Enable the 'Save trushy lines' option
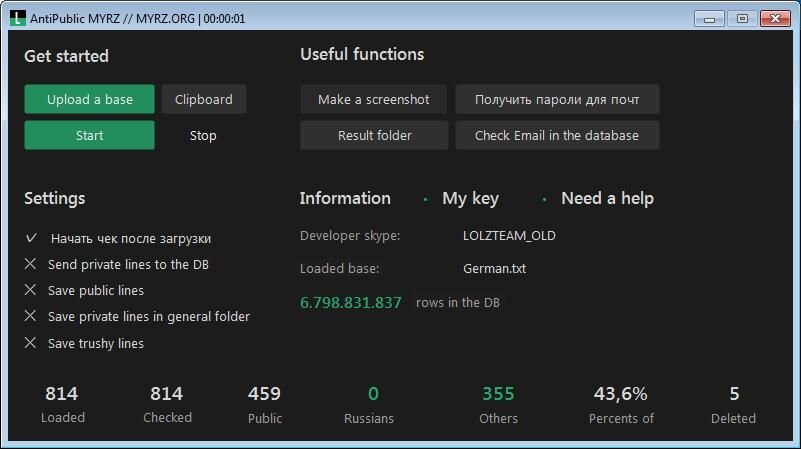This screenshot has height=449, width=801. [x=31, y=343]
